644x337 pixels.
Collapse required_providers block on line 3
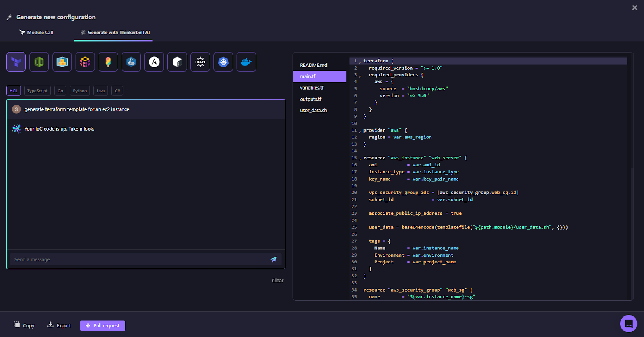coord(360,76)
